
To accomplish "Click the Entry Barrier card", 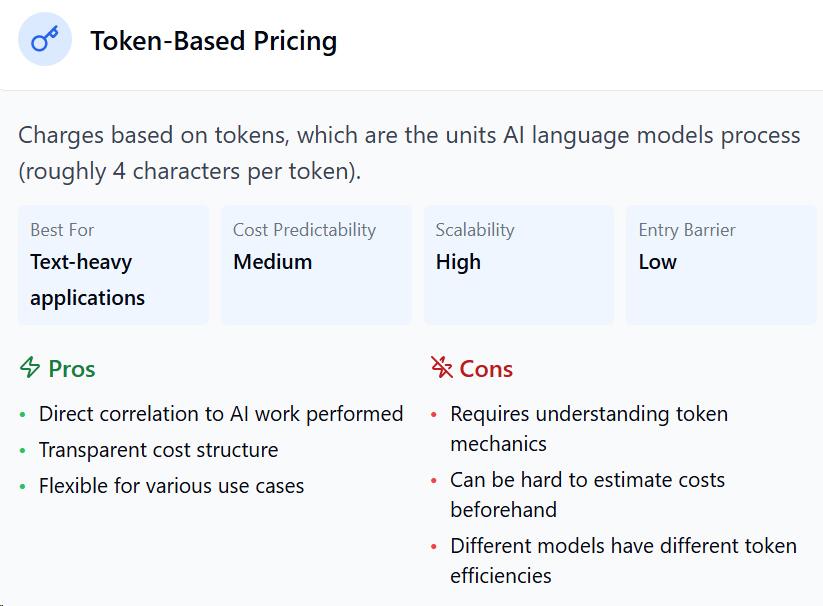I will pos(721,265).
